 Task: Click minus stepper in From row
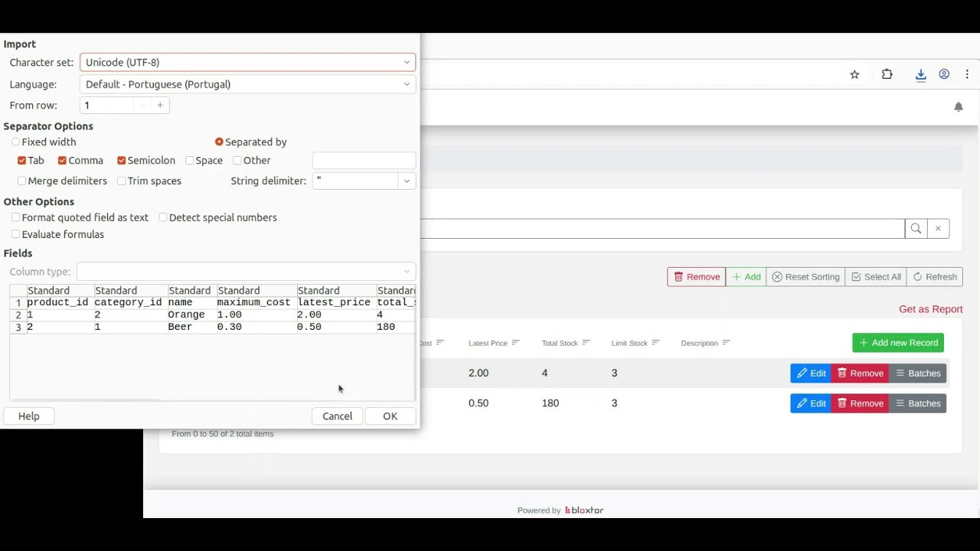pyautogui.click(x=142, y=106)
